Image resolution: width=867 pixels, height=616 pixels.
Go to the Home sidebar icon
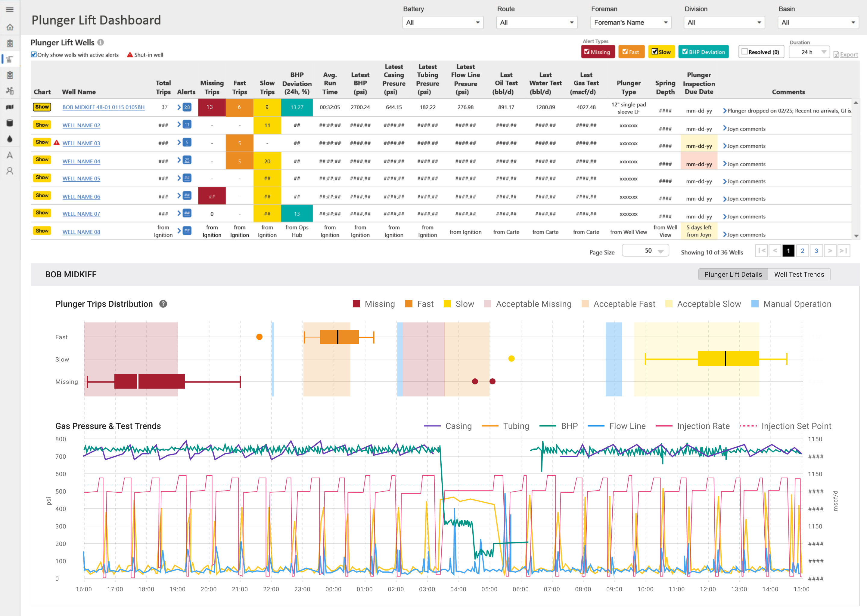click(10, 27)
